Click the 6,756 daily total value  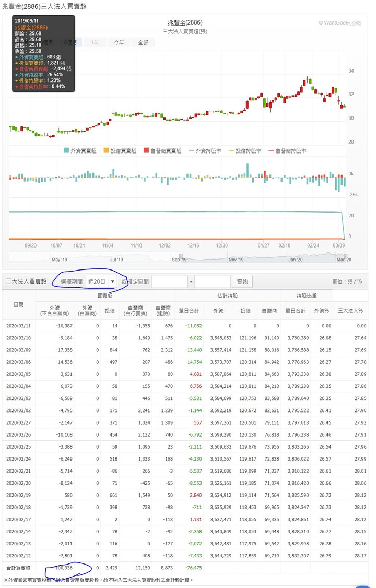196,386
